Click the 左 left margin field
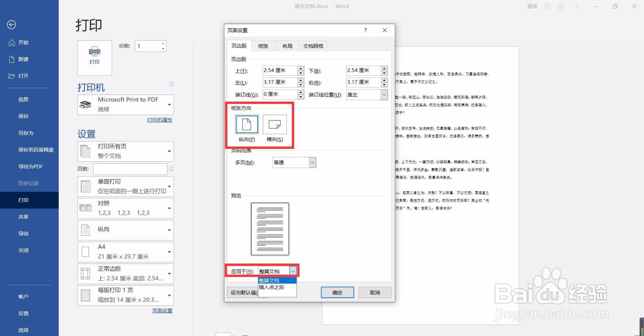Viewport: 644px width, 336px height. [280, 82]
